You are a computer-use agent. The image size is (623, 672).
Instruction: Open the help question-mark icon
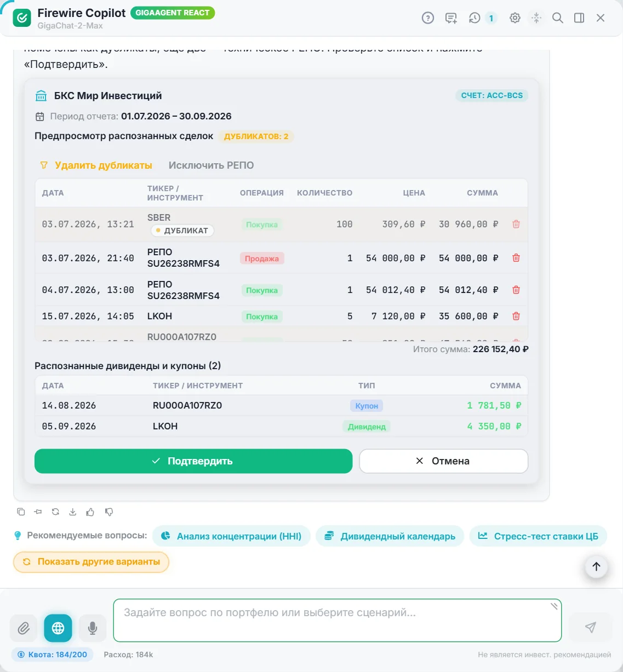(428, 18)
